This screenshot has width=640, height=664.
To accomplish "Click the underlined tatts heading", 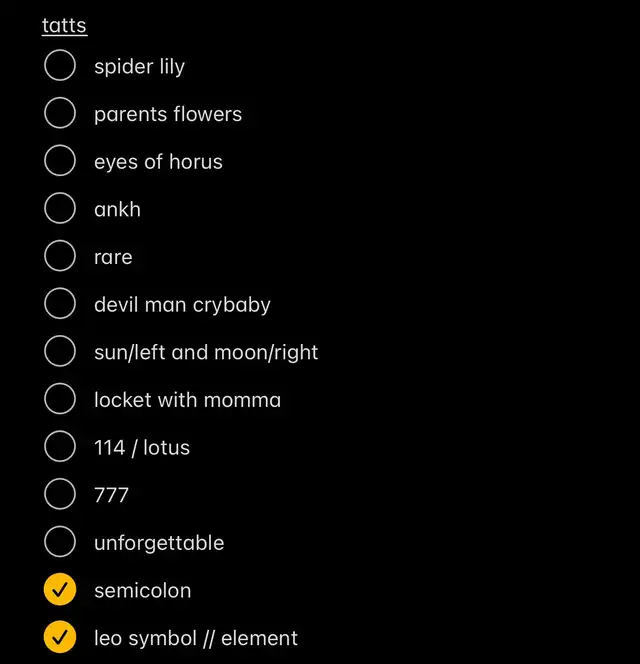I will pos(64,25).
